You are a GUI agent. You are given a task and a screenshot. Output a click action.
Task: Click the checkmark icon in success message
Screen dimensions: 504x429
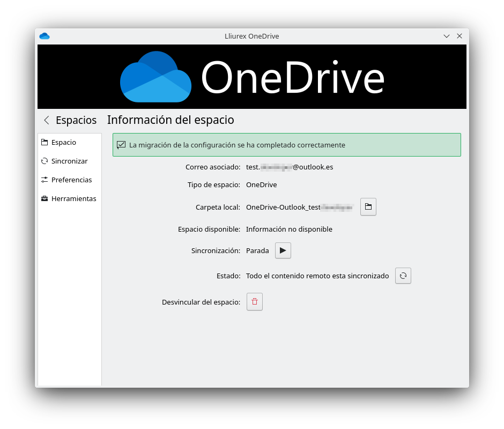121,145
